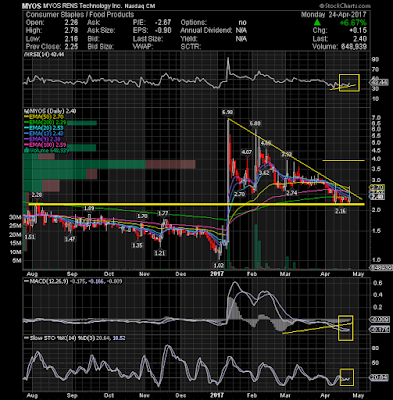The height and width of the screenshot is (400, 393).
Task: Click the 1.89 price label
Action: point(89,208)
